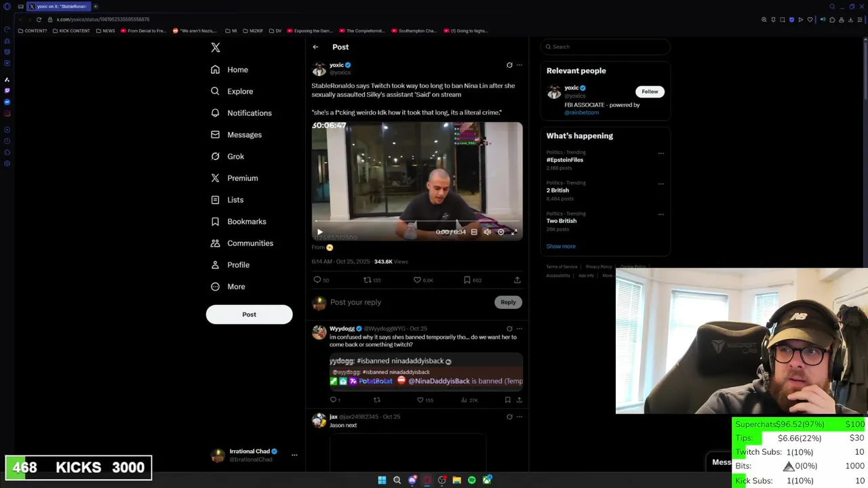Click the white Post button
This screenshot has width=868, height=488.
249,314
